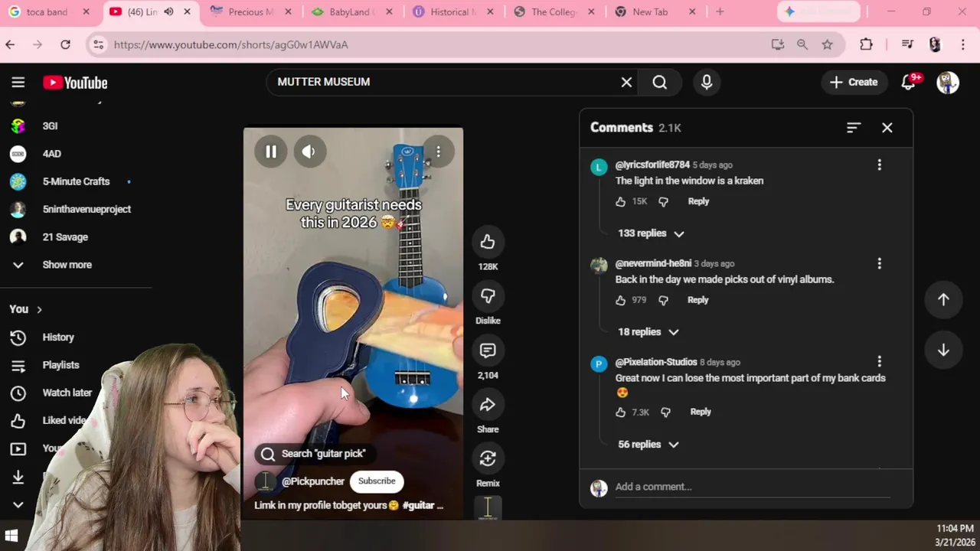Pause the playing Short

click(x=271, y=152)
